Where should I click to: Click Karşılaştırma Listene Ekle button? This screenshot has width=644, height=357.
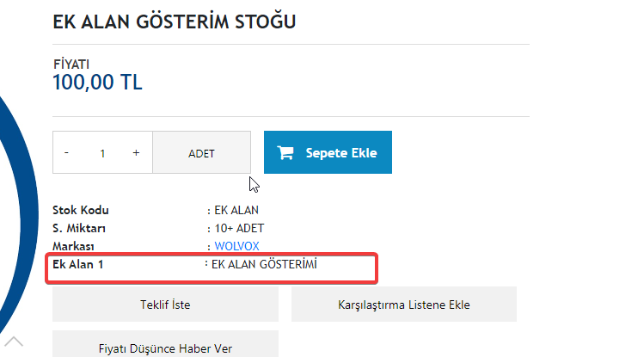click(x=404, y=305)
